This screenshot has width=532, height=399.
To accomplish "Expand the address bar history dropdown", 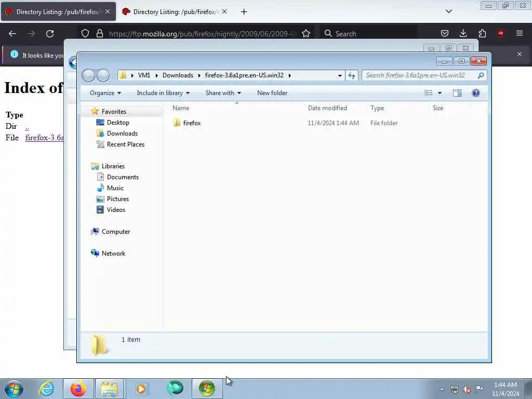I will pyautogui.click(x=340, y=75).
